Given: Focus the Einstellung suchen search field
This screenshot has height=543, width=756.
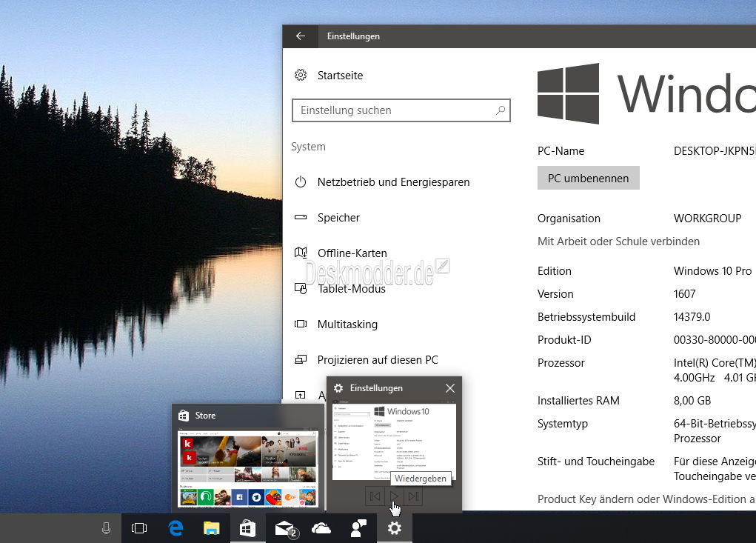Looking at the screenshot, I should click(401, 110).
